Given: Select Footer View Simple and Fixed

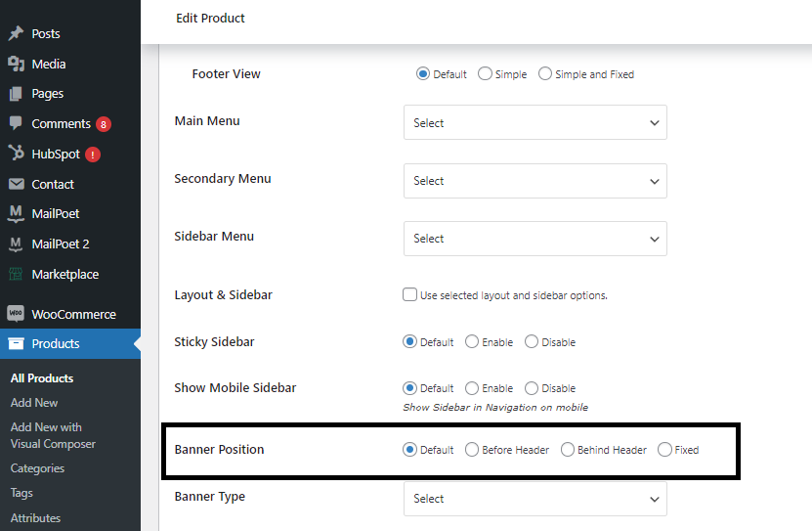Looking at the screenshot, I should (545, 73).
